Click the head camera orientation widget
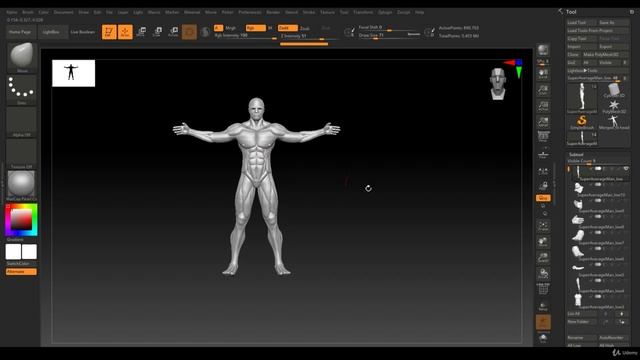Image resolution: width=640 pixels, height=360 pixels. 498,84
